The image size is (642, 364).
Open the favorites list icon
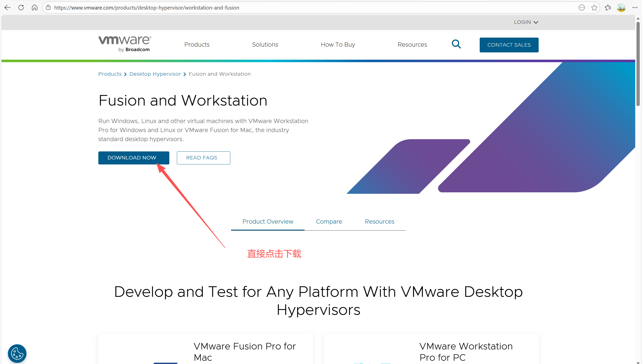click(608, 8)
